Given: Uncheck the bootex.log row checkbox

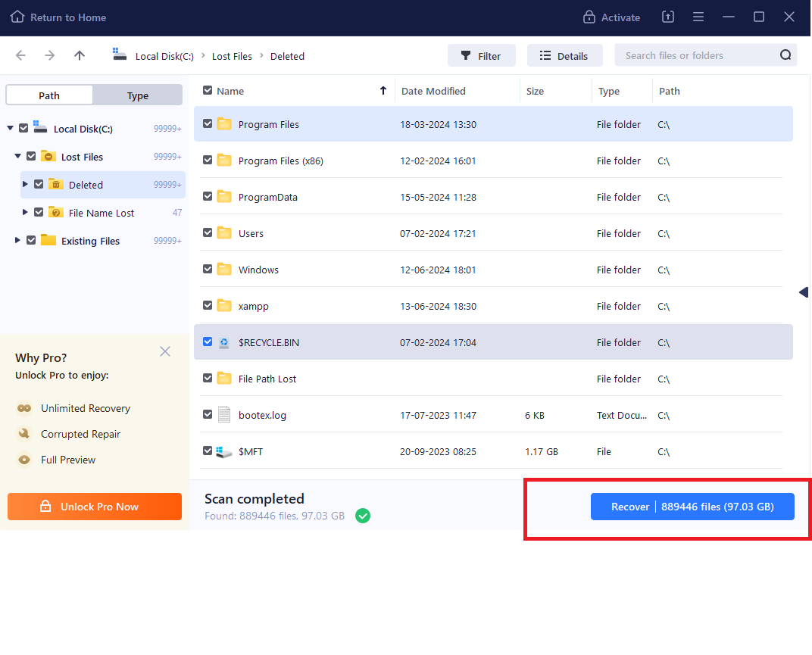Looking at the screenshot, I should (208, 414).
